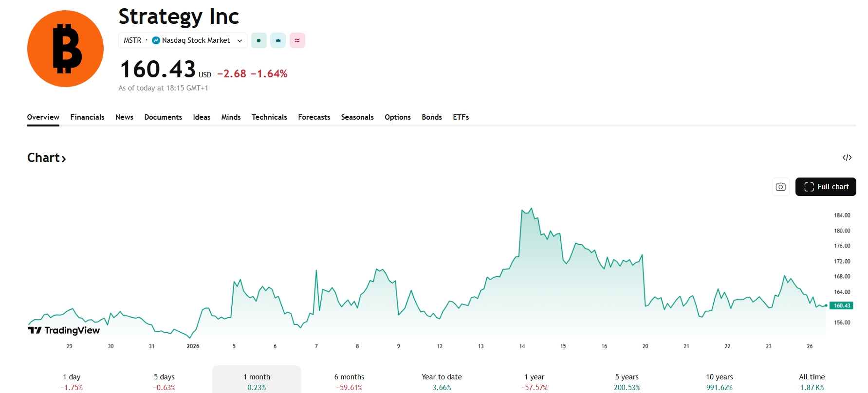Select the 5 days range
Viewport: 868px width, 393px height.
pyautogui.click(x=164, y=381)
